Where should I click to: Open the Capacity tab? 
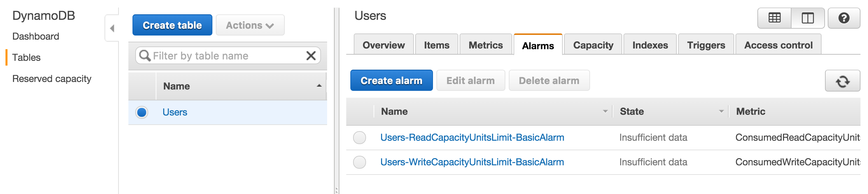593,45
